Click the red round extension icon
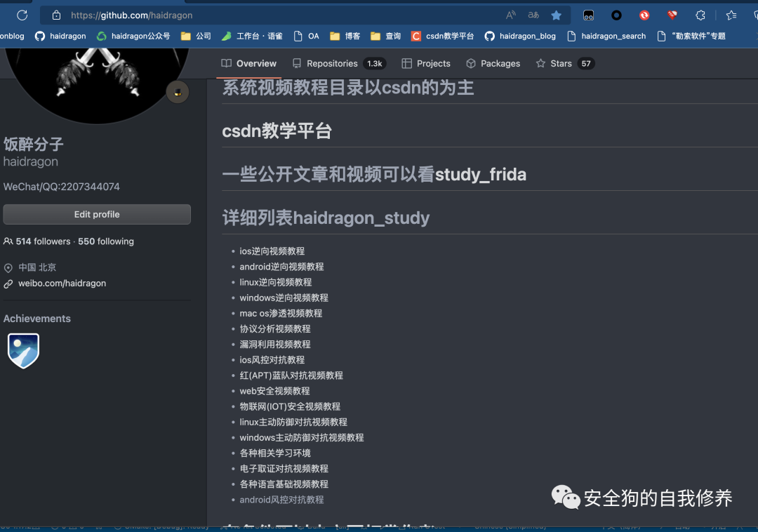Viewport: 758px width, 532px height. tap(644, 15)
